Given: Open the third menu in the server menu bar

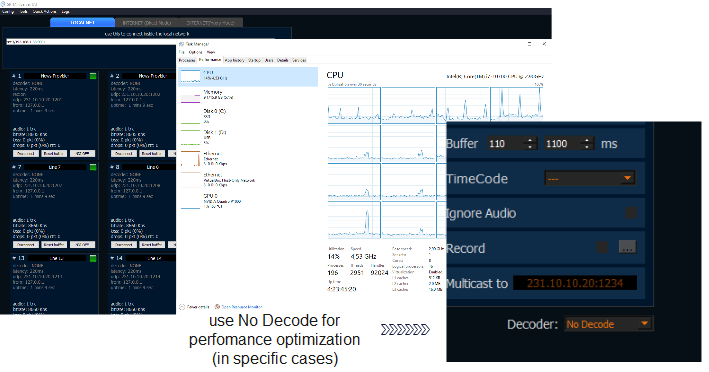Looking at the screenshot, I should (44, 12).
